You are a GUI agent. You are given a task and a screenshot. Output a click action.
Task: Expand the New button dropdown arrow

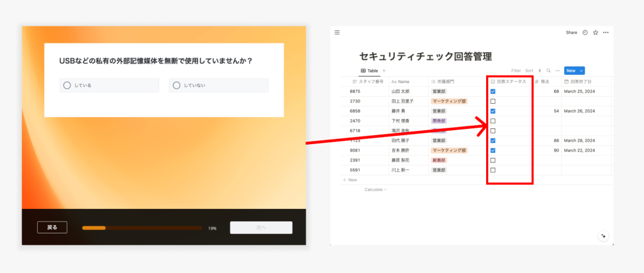tap(581, 71)
